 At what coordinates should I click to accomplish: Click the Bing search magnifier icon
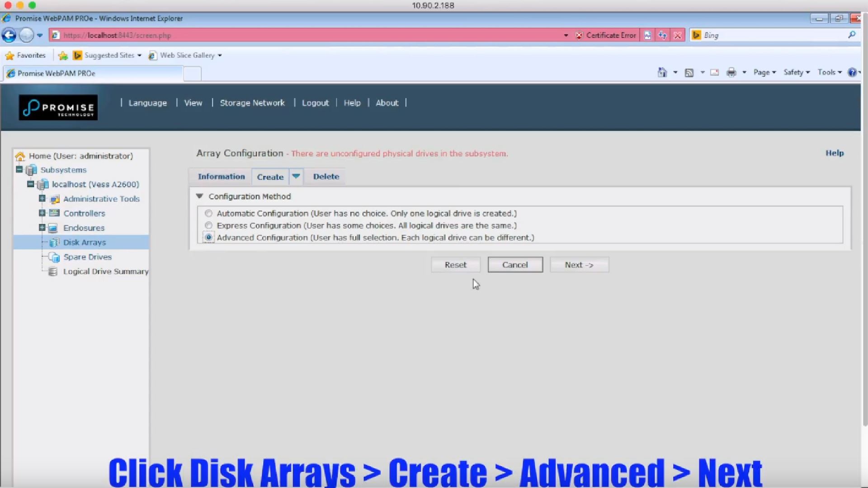pyautogui.click(x=852, y=35)
